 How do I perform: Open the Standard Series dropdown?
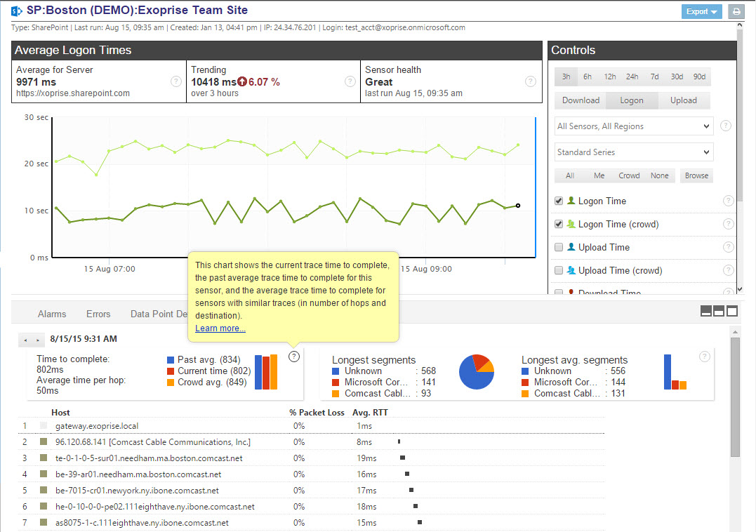point(634,152)
